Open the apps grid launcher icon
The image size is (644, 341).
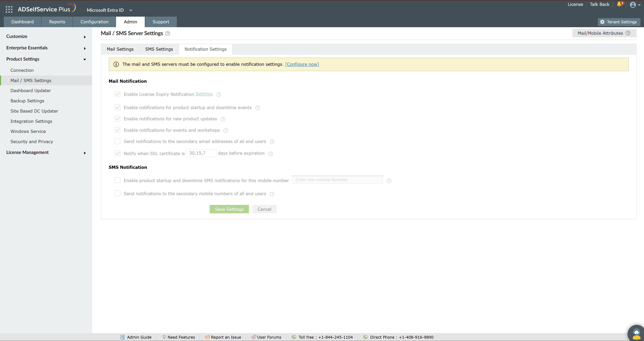pyautogui.click(x=9, y=10)
